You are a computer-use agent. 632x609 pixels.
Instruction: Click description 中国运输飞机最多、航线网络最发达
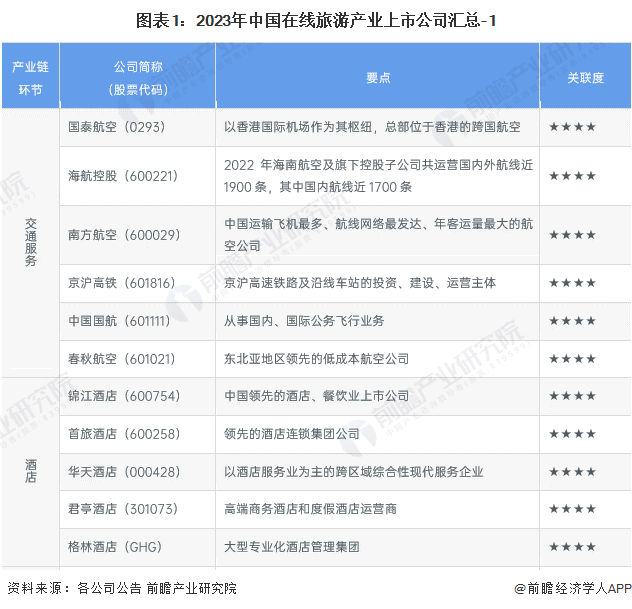pos(378,235)
